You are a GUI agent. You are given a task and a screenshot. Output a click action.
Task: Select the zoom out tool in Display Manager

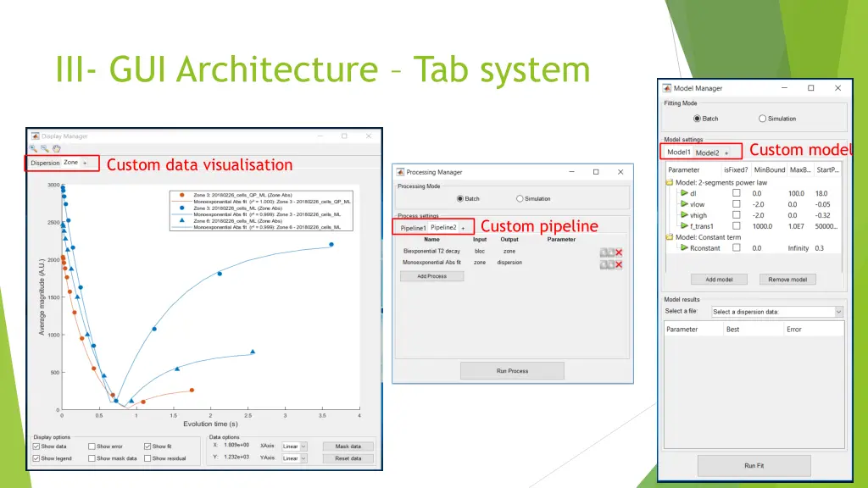coord(44,148)
